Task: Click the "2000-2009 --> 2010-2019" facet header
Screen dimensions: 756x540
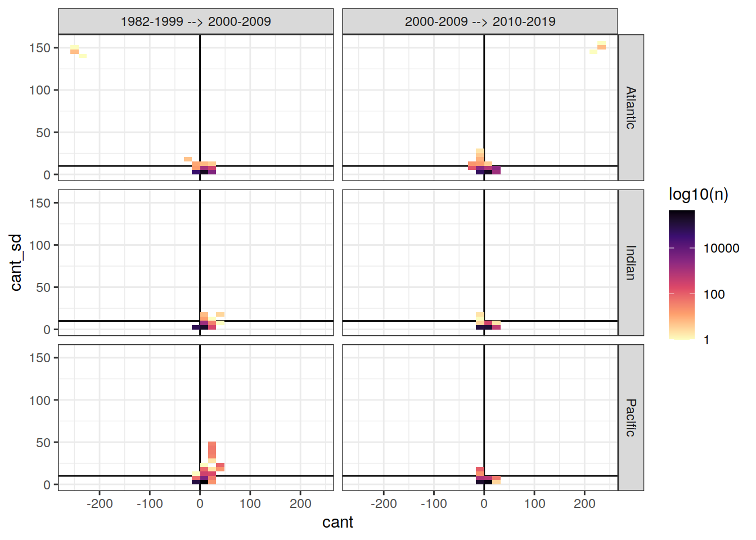Action: [x=480, y=21]
